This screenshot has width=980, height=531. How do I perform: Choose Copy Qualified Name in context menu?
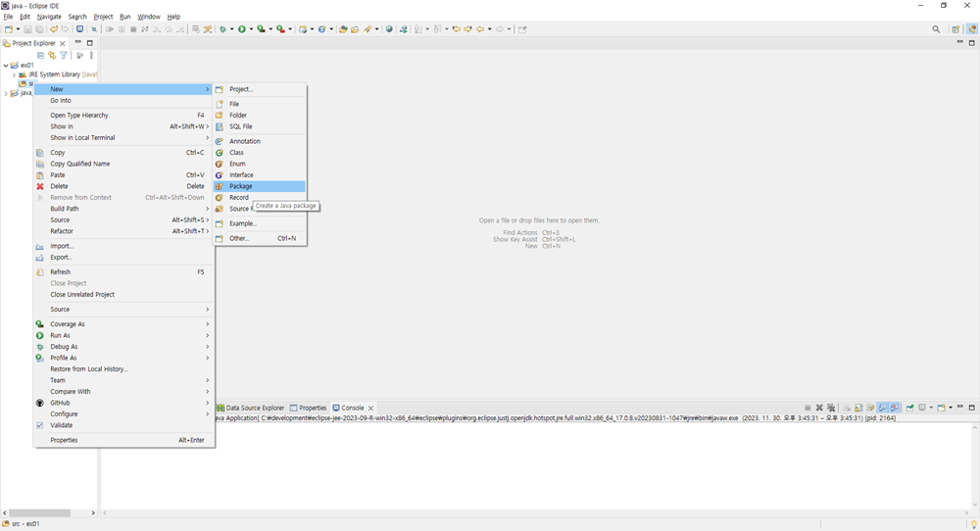click(123, 164)
